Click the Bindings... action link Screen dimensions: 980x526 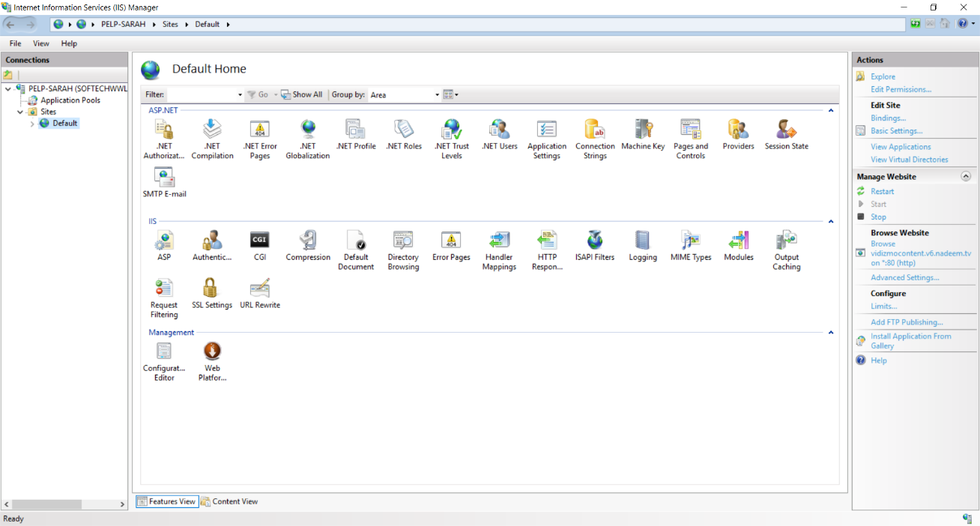(x=888, y=118)
